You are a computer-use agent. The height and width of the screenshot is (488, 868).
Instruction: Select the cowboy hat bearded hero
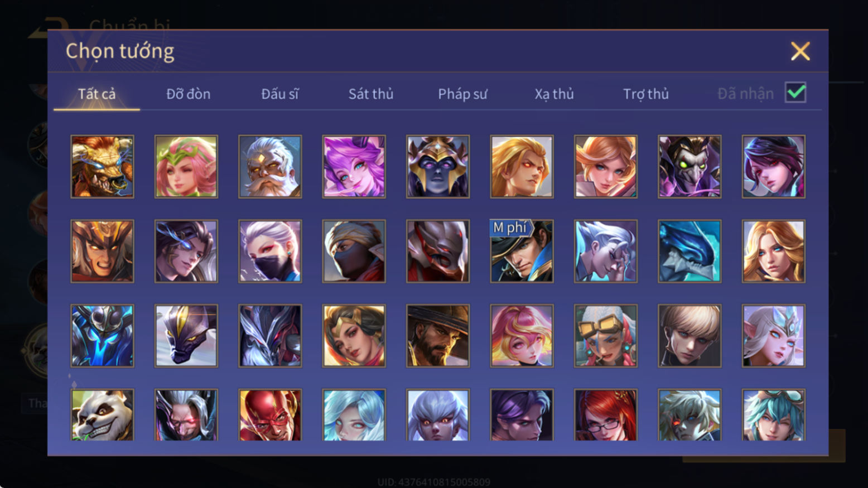click(438, 336)
